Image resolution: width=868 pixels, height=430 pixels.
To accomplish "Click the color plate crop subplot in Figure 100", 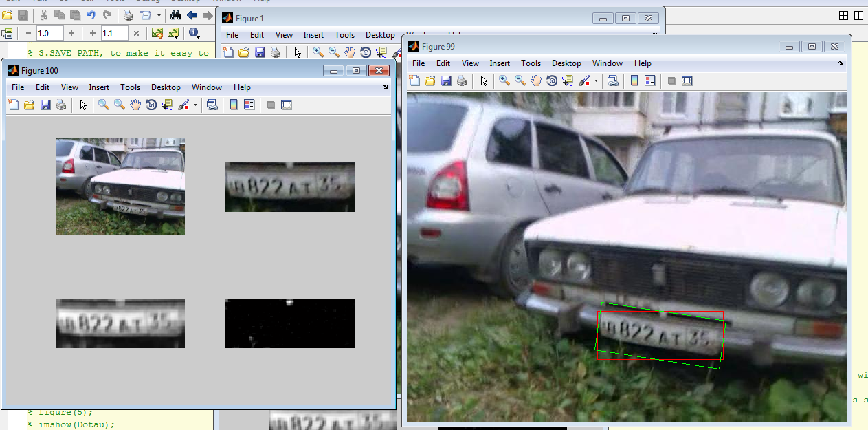I will [x=290, y=186].
